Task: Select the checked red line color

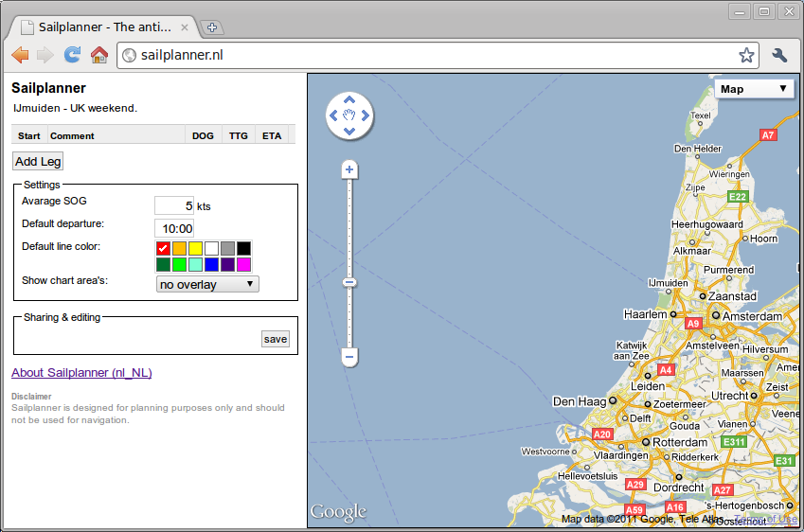Action: click(163, 248)
